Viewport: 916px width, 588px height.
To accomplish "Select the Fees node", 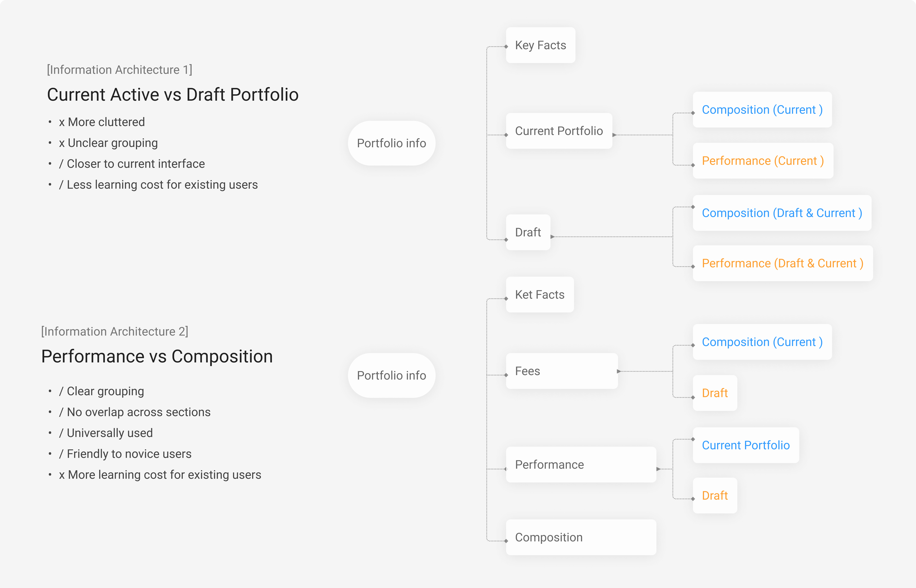I will (561, 371).
